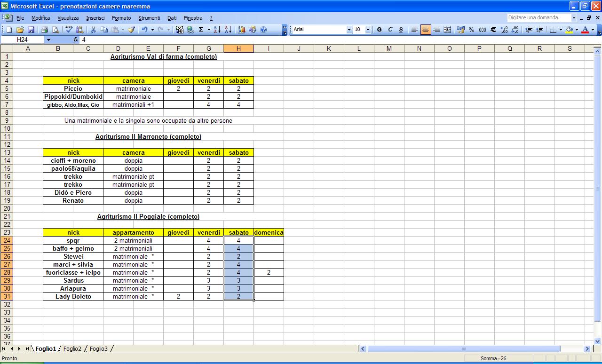Switch to the Foglio2 sheet tab
602x364 pixels.
[72, 349]
